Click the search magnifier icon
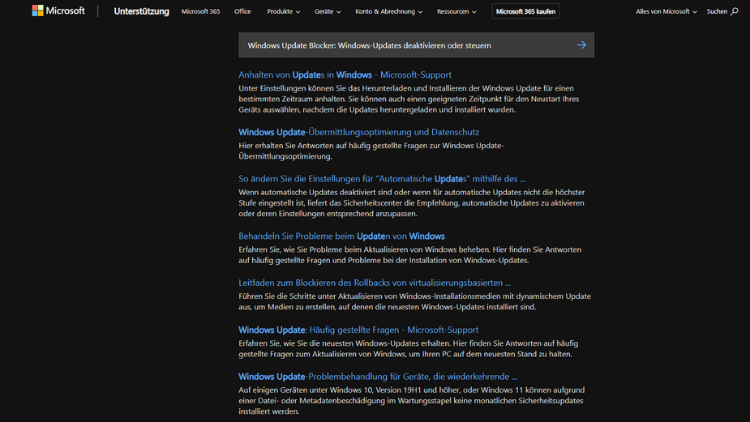Screen dimensions: 750x422 click(734, 11)
